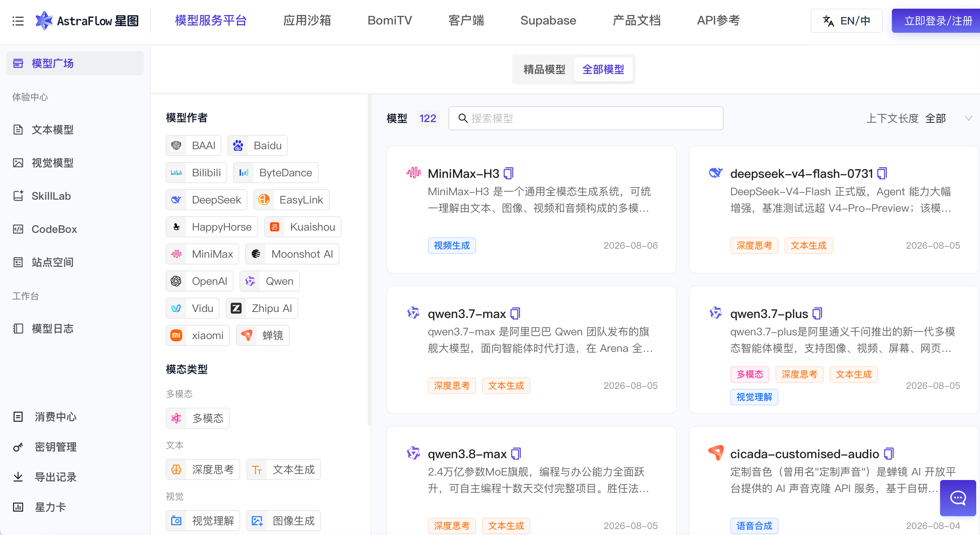This screenshot has width=980, height=535.
Task: Click the AstraFlow star logo
Action: coord(44,21)
